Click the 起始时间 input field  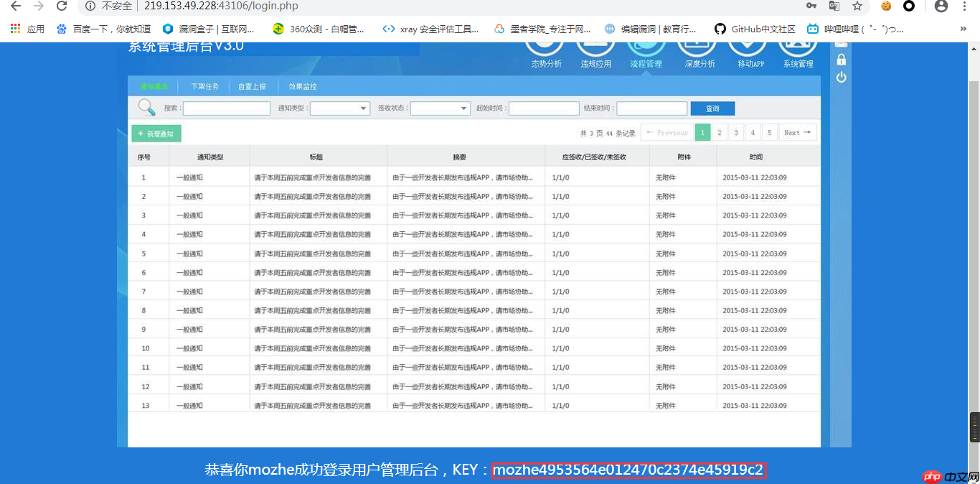click(x=543, y=108)
